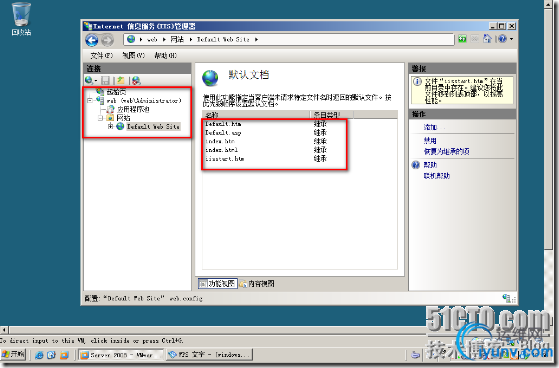Expand the Default Web Site node

pyautogui.click(x=111, y=126)
